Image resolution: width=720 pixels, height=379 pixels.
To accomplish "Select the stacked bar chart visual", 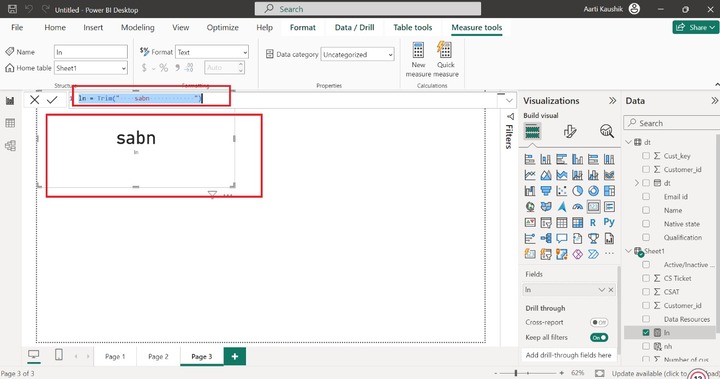I will coord(530,159).
